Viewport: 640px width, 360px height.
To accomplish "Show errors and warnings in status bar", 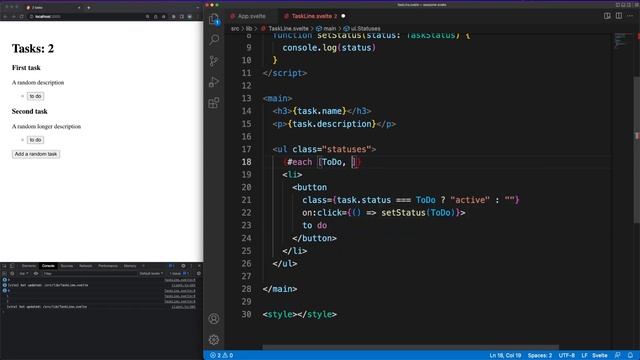I will pyautogui.click(x=221, y=355).
